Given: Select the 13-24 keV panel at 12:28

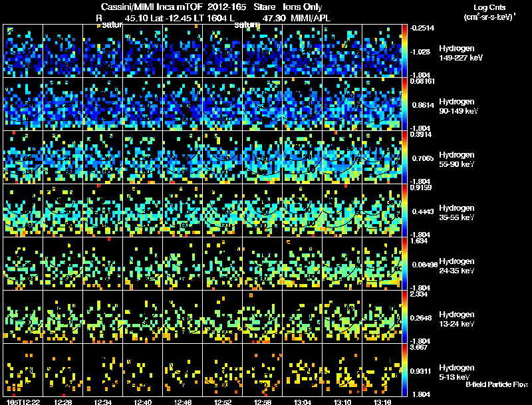Looking at the screenshot, I should pyautogui.click(x=63, y=317).
